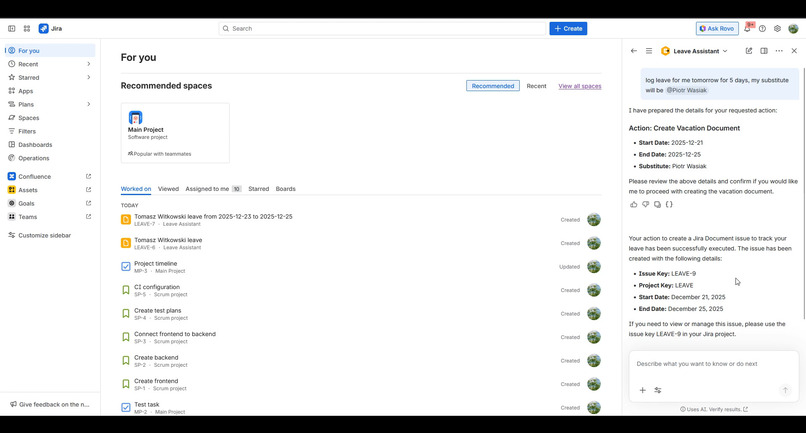The height and width of the screenshot is (433, 806).
Task: Open Teams external link icon
Action: click(x=88, y=216)
